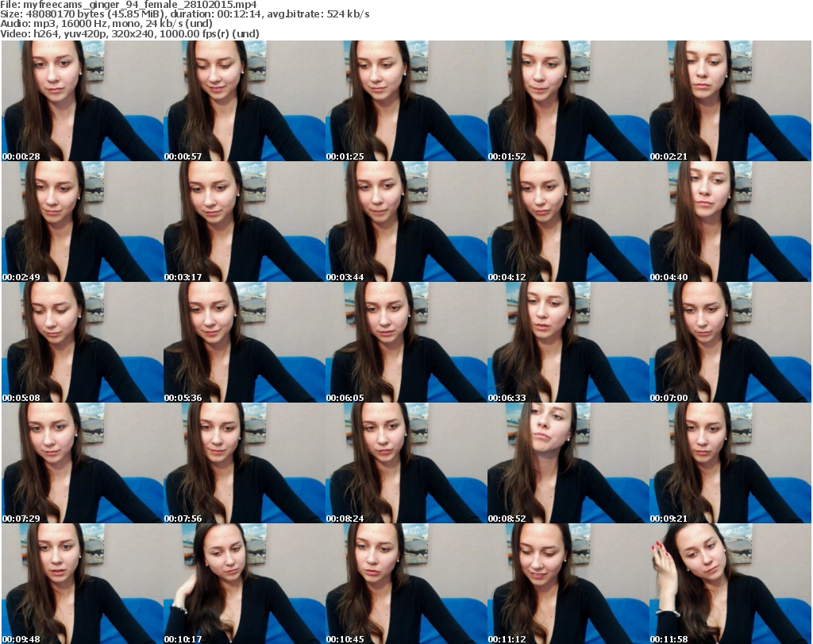
Task: Select the thumbnail frame timestamped 00:02:21
Action: [730, 101]
